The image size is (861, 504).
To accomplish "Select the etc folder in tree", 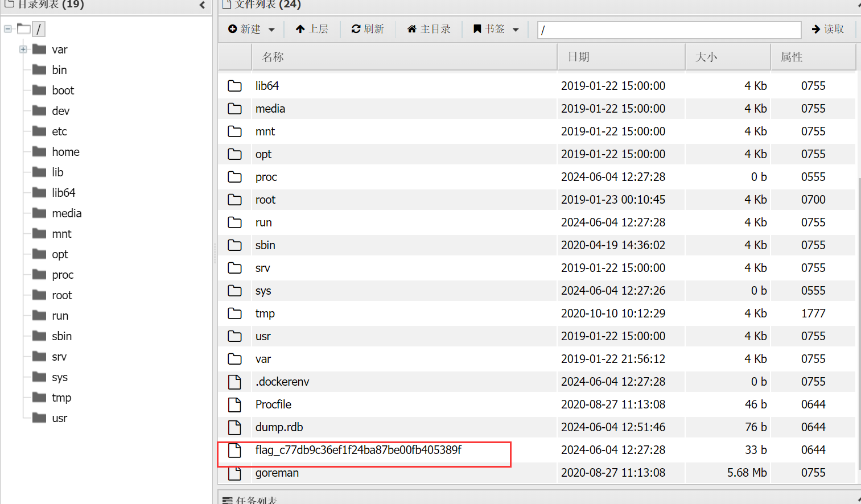I will tap(59, 131).
